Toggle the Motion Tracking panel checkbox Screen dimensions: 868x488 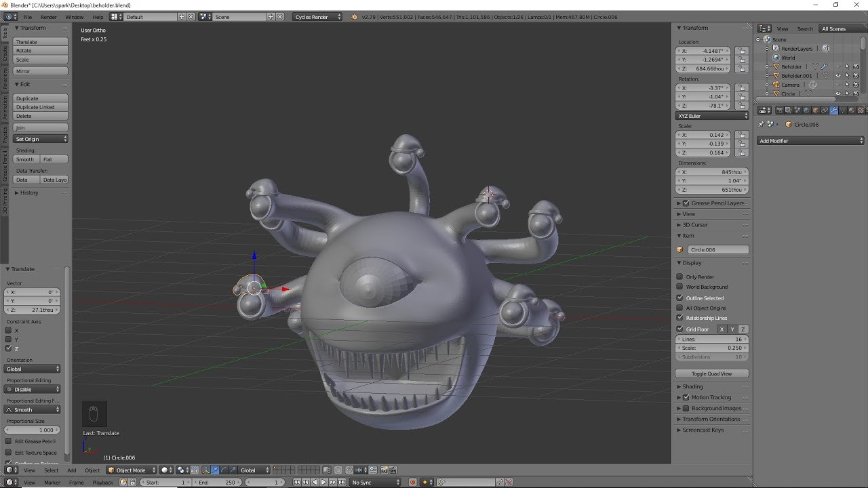[x=686, y=397]
